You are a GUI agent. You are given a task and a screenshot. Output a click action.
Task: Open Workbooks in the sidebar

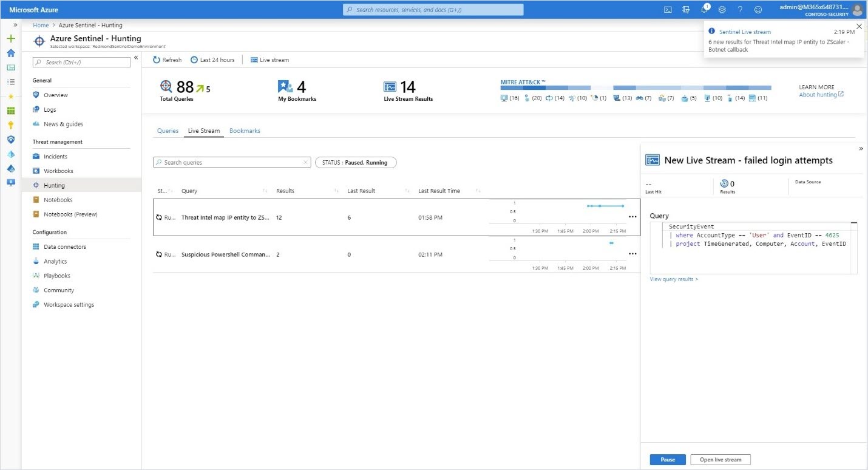(x=58, y=171)
